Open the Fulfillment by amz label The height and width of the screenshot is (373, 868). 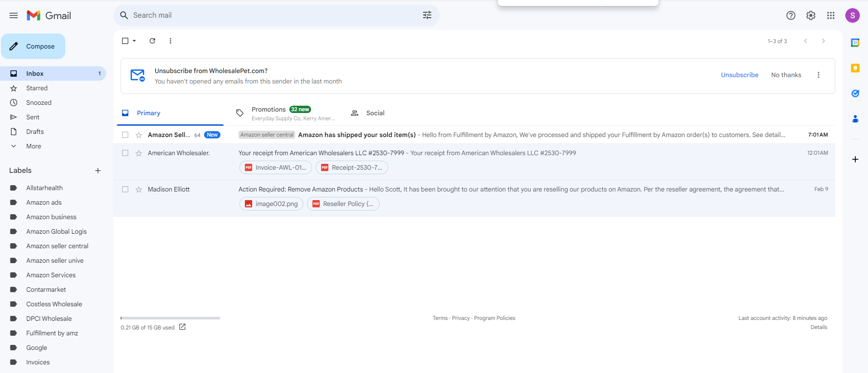coord(53,333)
